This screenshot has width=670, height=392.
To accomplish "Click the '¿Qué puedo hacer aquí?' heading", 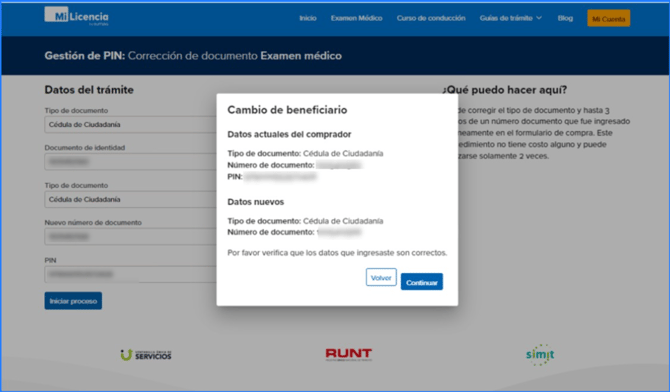I will tap(505, 90).
